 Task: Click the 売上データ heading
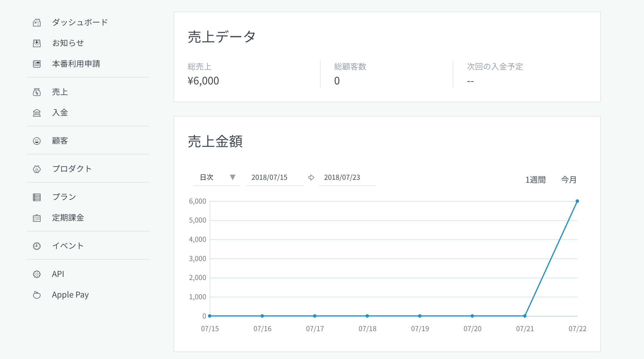point(222,37)
